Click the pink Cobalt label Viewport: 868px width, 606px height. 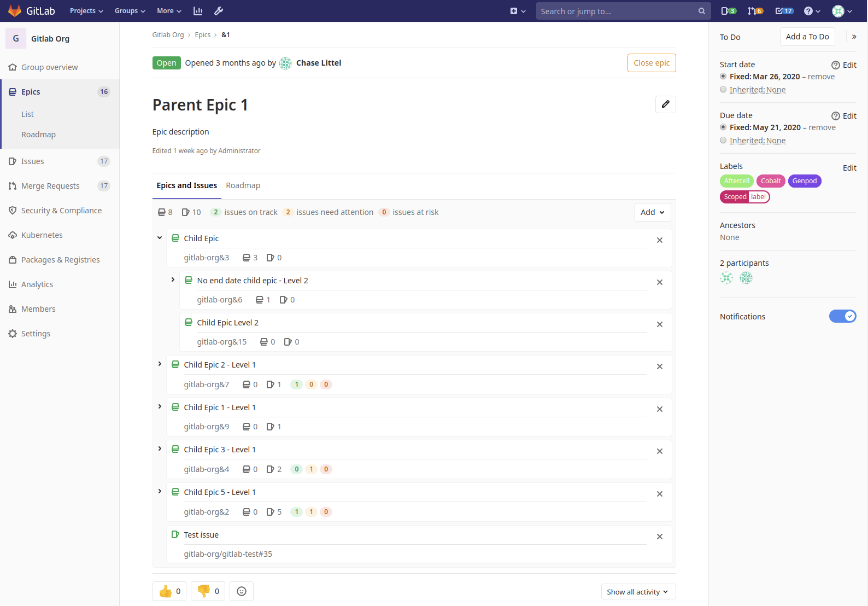coord(771,181)
